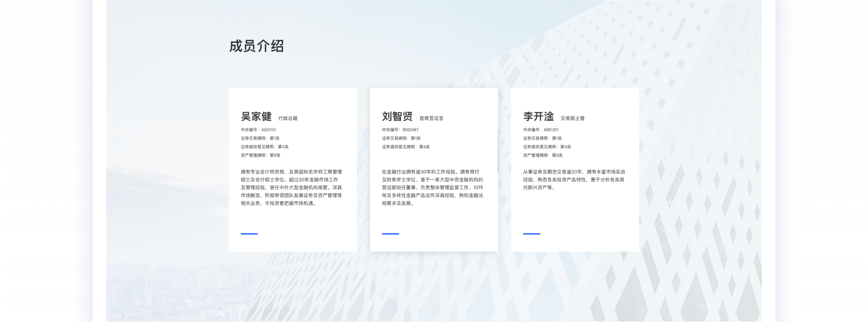This screenshot has height=322, width=868.
Task: Click the 行政总裁 title label
Action: click(x=288, y=119)
